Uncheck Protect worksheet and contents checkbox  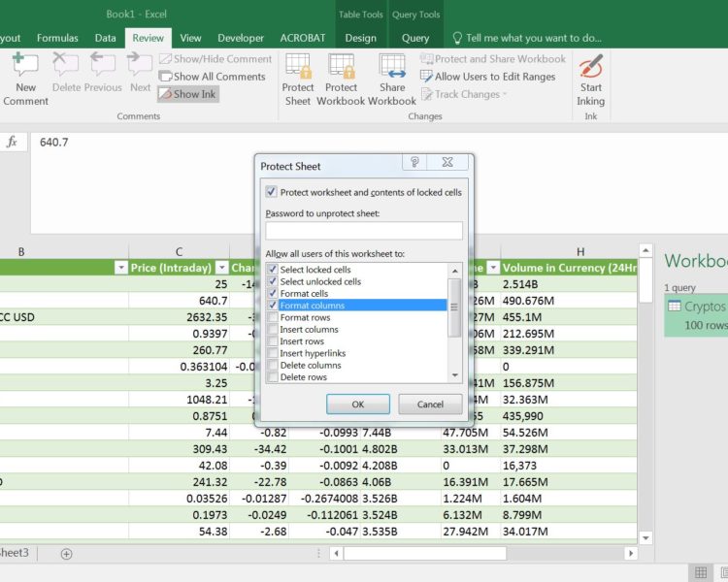(x=271, y=192)
